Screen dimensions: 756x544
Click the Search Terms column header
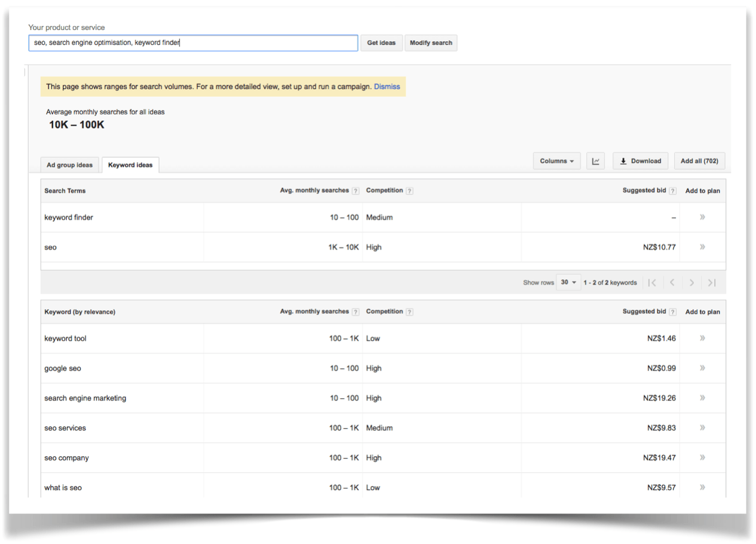click(65, 191)
